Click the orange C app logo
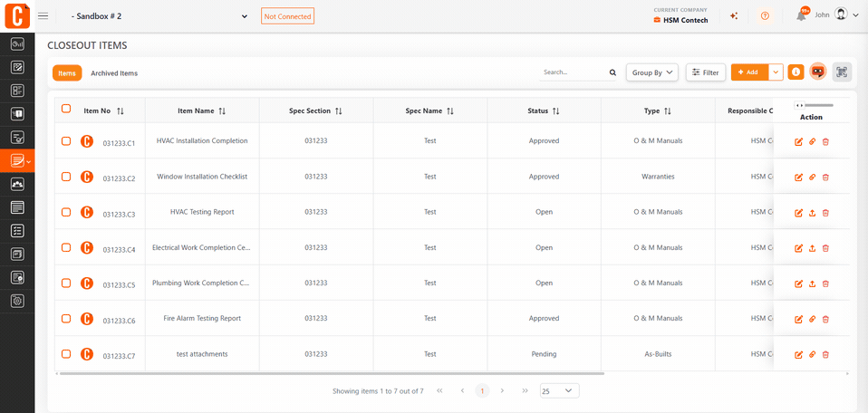The height and width of the screenshot is (413, 868). (x=16, y=15)
